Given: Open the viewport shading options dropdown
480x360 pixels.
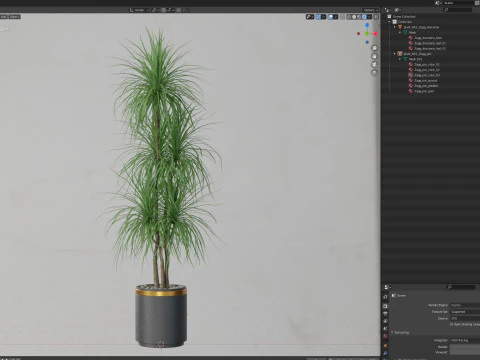Looking at the screenshot, I should pyautogui.click(x=369, y=17).
